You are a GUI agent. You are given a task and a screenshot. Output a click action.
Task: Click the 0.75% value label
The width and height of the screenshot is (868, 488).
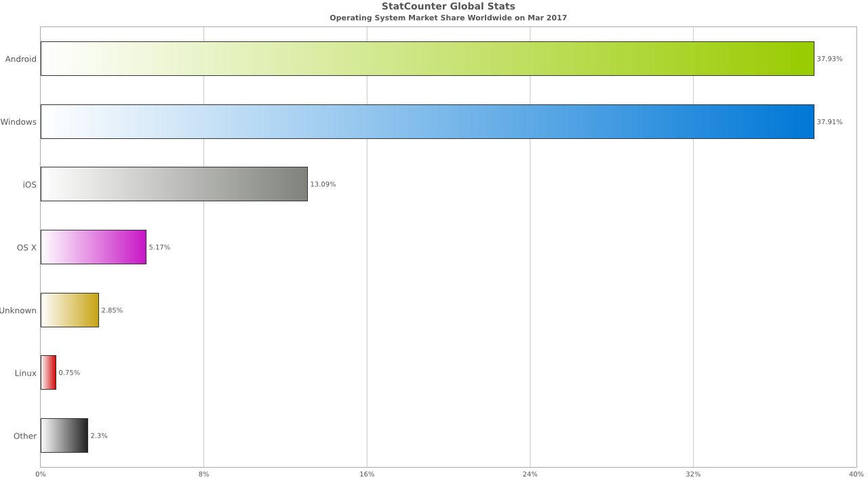(69, 373)
